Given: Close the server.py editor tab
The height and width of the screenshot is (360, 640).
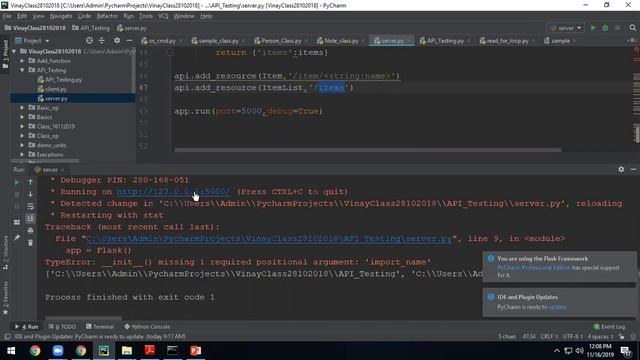Looking at the screenshot, I should pos(408,41).
